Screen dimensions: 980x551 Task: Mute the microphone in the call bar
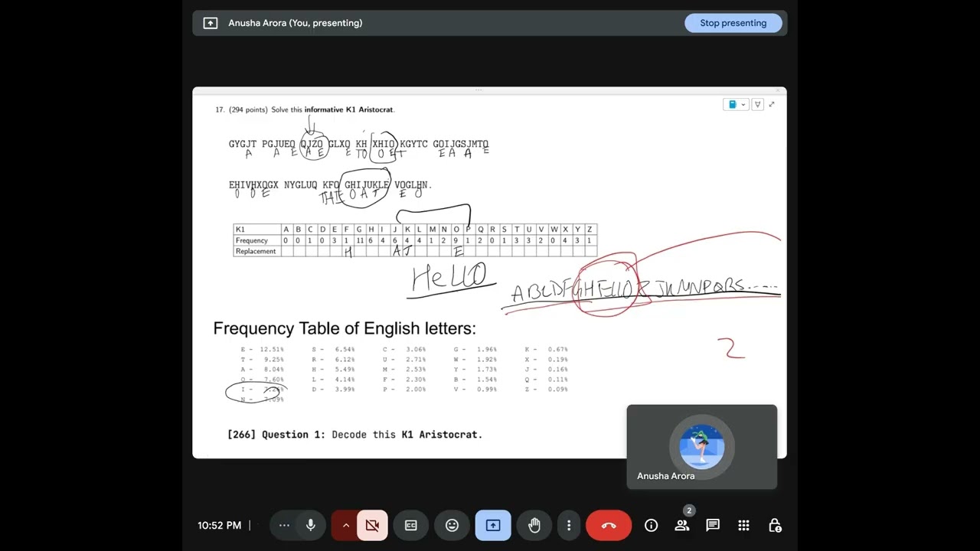tap(311, 526)
